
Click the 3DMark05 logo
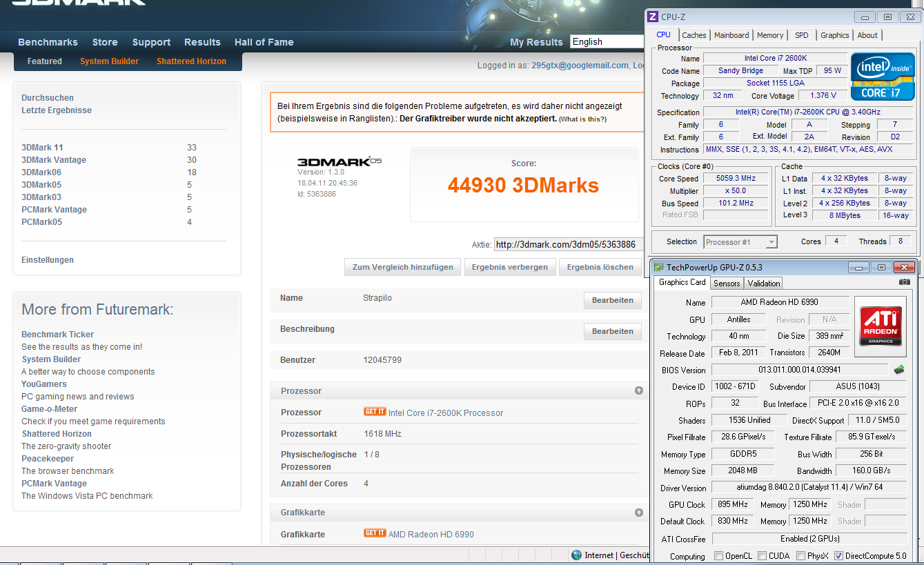click(x=340, y=161)
